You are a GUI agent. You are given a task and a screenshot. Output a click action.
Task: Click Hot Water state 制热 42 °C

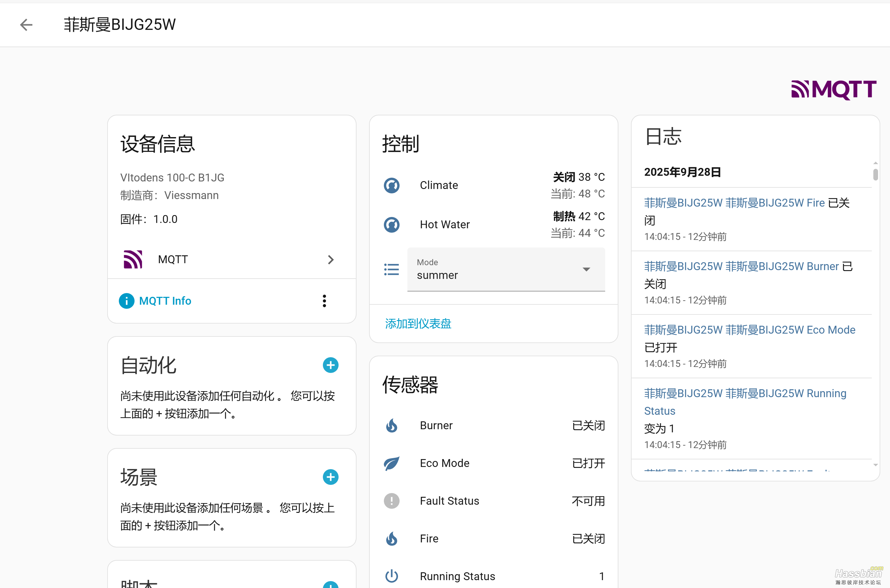pos(579,216)
